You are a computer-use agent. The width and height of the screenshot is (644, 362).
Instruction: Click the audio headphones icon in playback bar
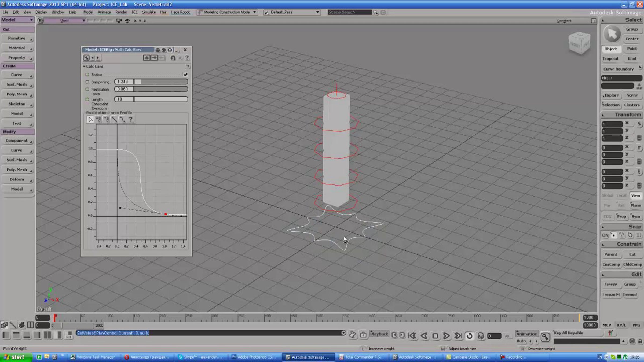tap(481, 335)
